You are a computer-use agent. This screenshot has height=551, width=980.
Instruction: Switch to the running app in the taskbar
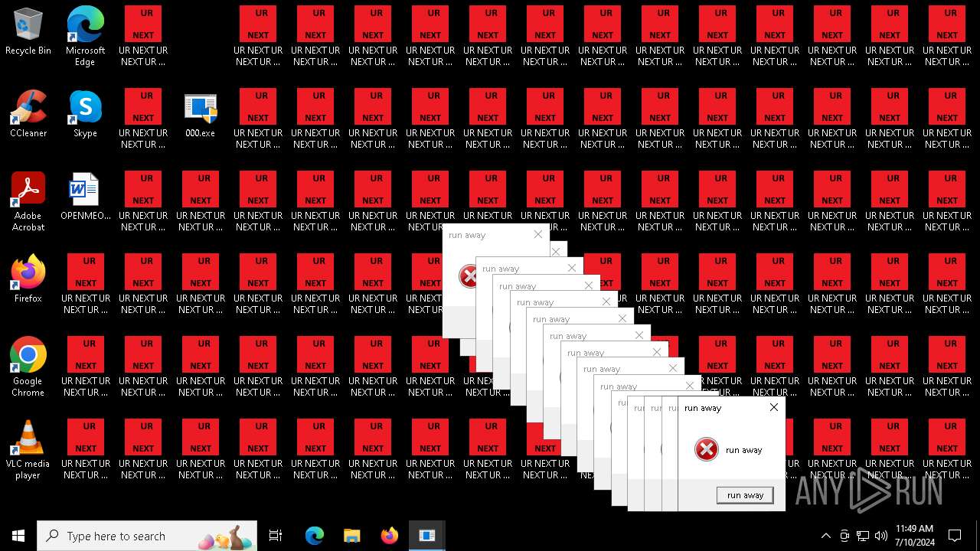[426, 536]
